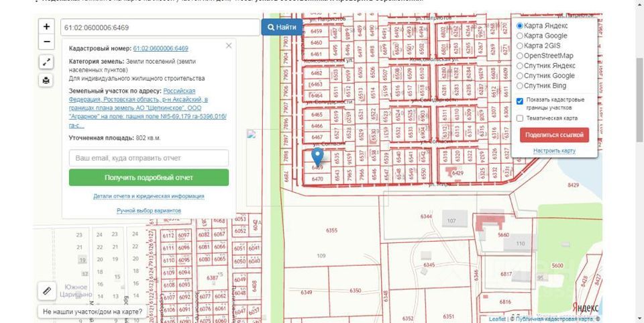Click parcel 5600 in green area
Image resolution: width=644 pixels, height=323 pixels.
[557, 265]
